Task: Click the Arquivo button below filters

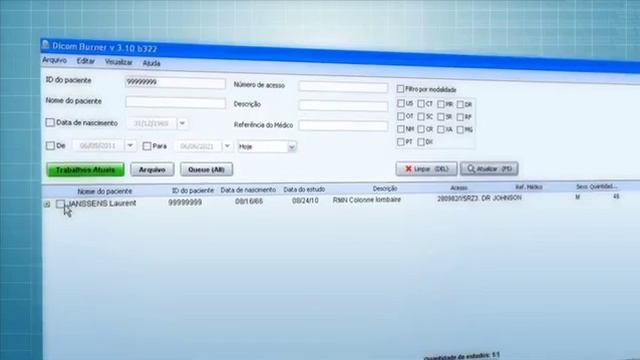Action: point(152,169)
